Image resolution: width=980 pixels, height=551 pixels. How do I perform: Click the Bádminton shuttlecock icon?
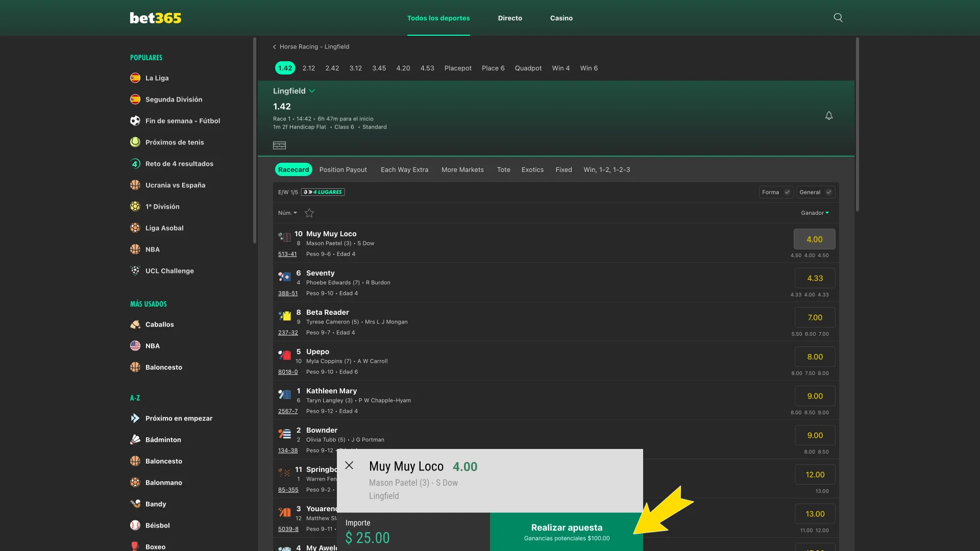(x=135, y=439)
